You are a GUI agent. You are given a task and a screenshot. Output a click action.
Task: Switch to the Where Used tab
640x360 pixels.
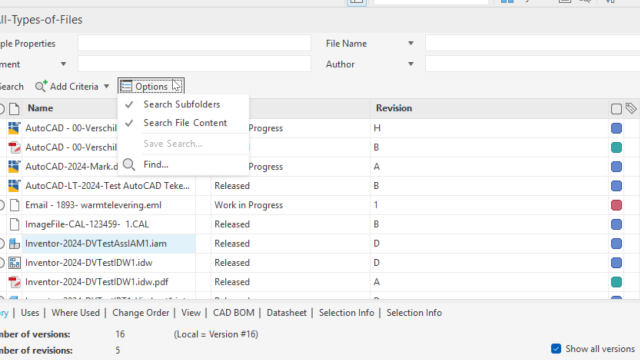point(76,313)
